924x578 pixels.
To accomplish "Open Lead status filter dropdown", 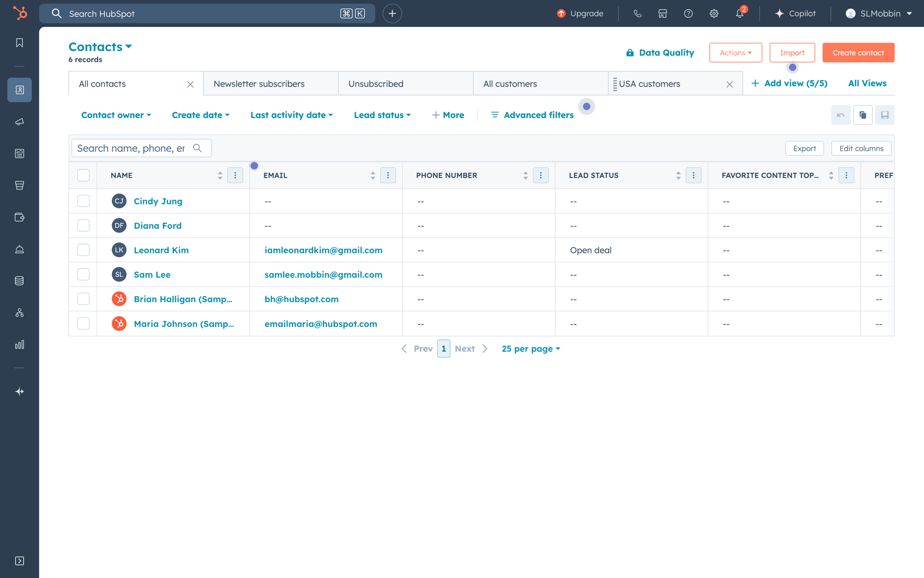I will pos(383,115).
